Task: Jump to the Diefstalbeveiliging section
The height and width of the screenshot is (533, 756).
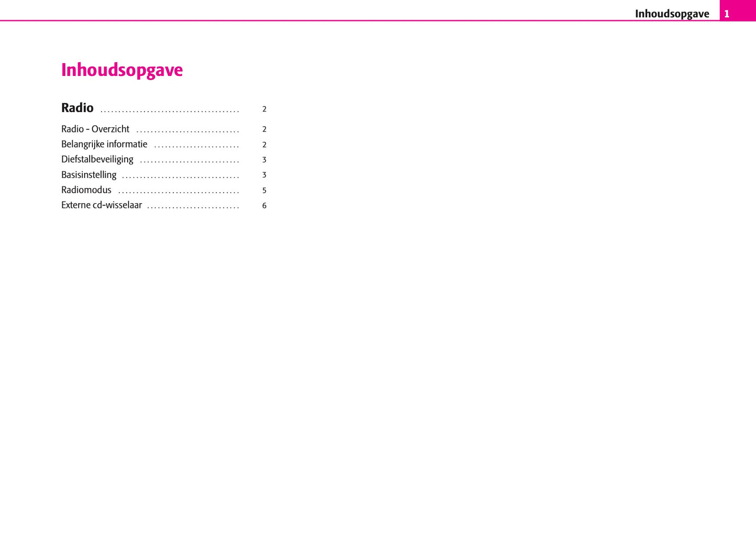Action: coord(97,160)
